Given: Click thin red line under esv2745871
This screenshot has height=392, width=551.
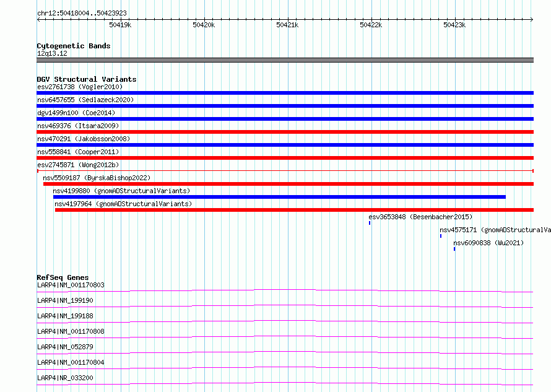Looking at the screenshot, I should click(x=285, y=171).
